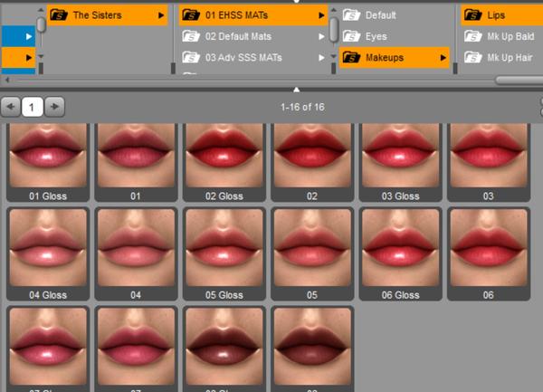Screen dimensions: 543x392
Task: Expand the blue row arrow at far left
Action: [x=29, y=36]
